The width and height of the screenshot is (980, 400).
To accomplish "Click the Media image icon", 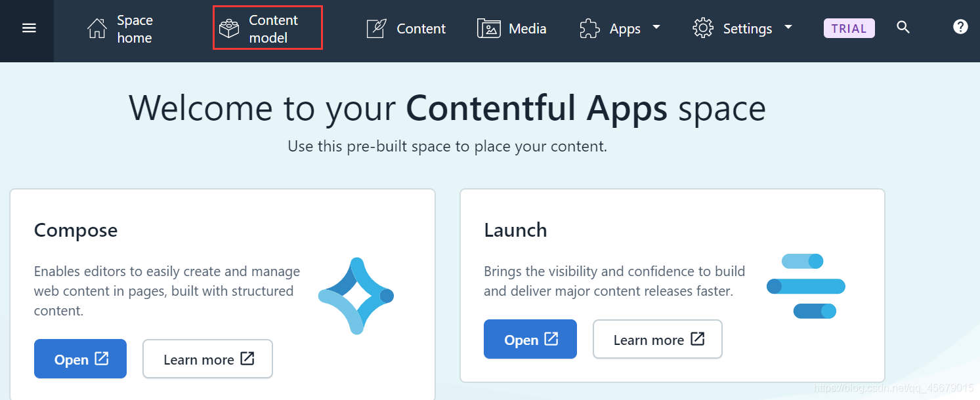I will (489, 29).
